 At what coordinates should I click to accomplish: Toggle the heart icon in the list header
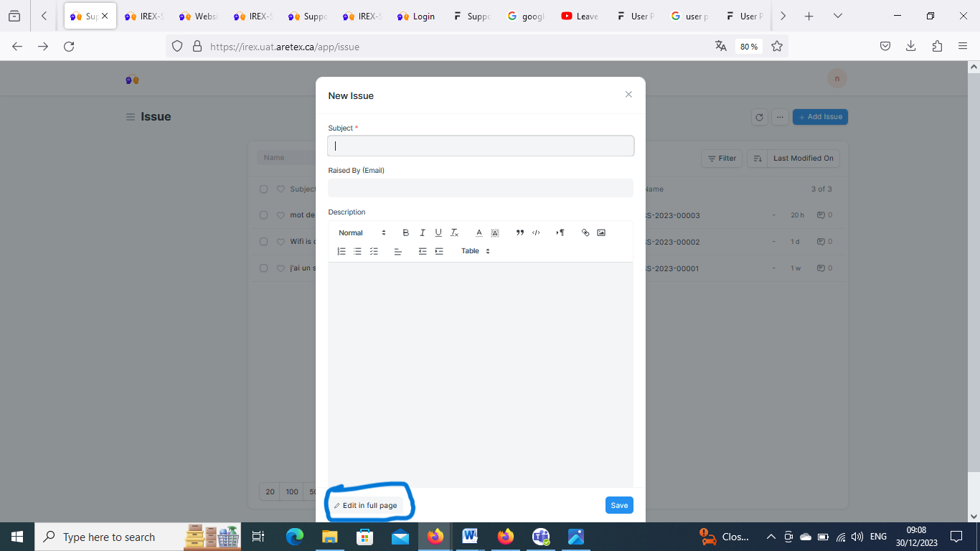pyautogui.click(x=281, y=189)
